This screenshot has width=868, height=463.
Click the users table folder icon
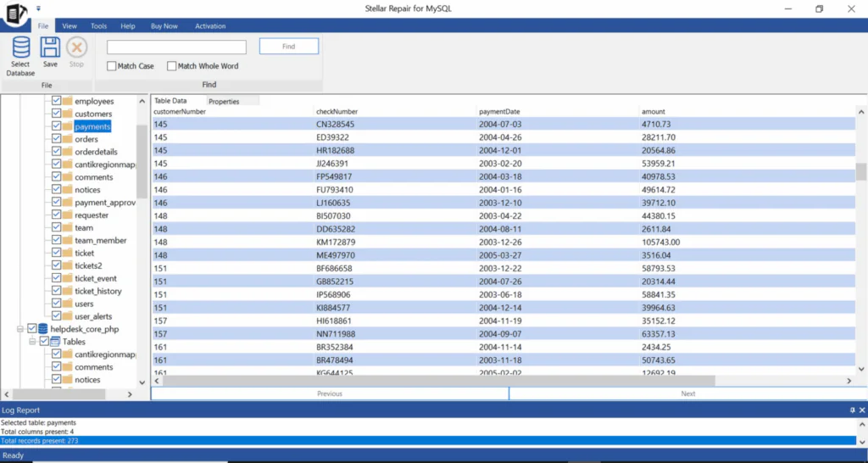(x=68, y=304)
